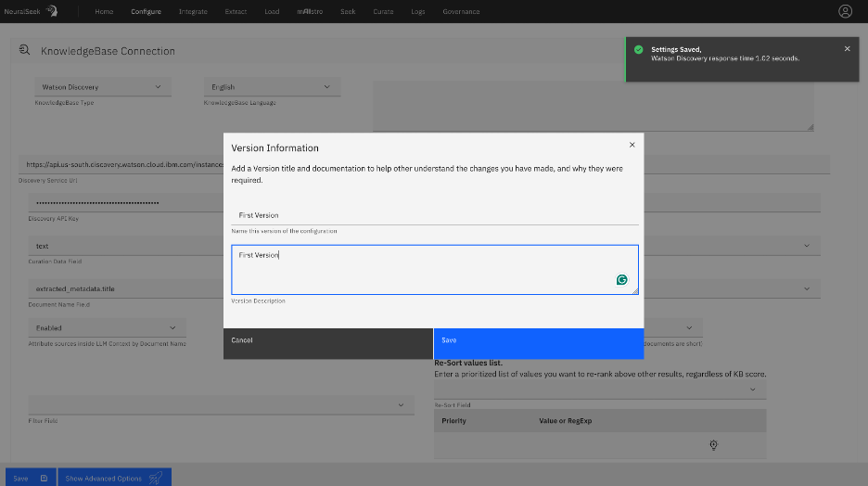Expand the Filter Field dropdown

[222, 405]
